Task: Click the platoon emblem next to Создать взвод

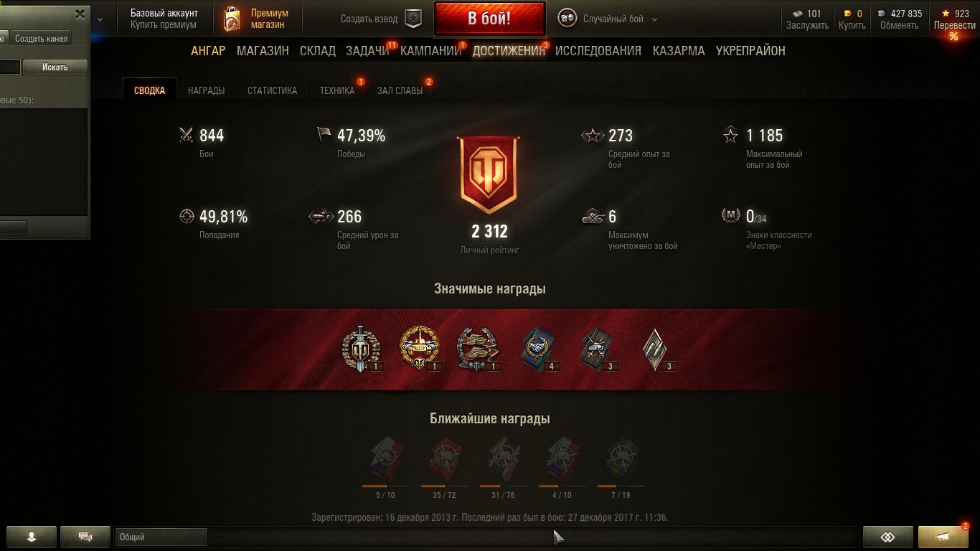Action: (x=413, y=19)
